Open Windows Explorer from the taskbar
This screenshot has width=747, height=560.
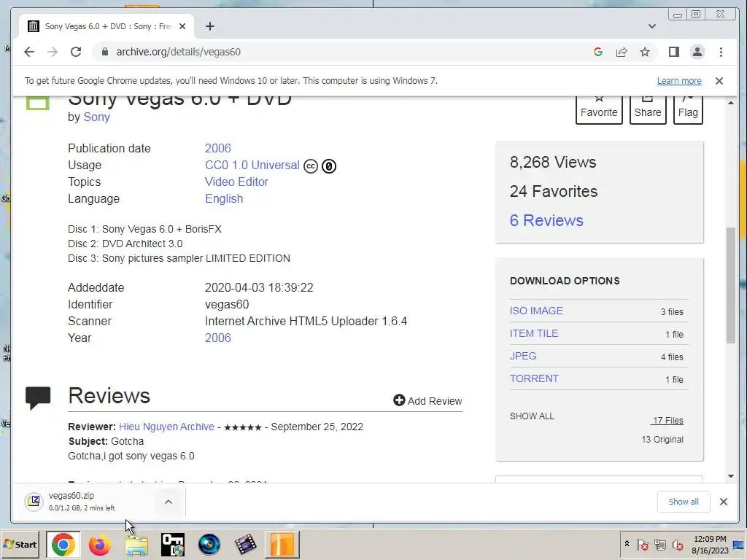pos(136,545)
